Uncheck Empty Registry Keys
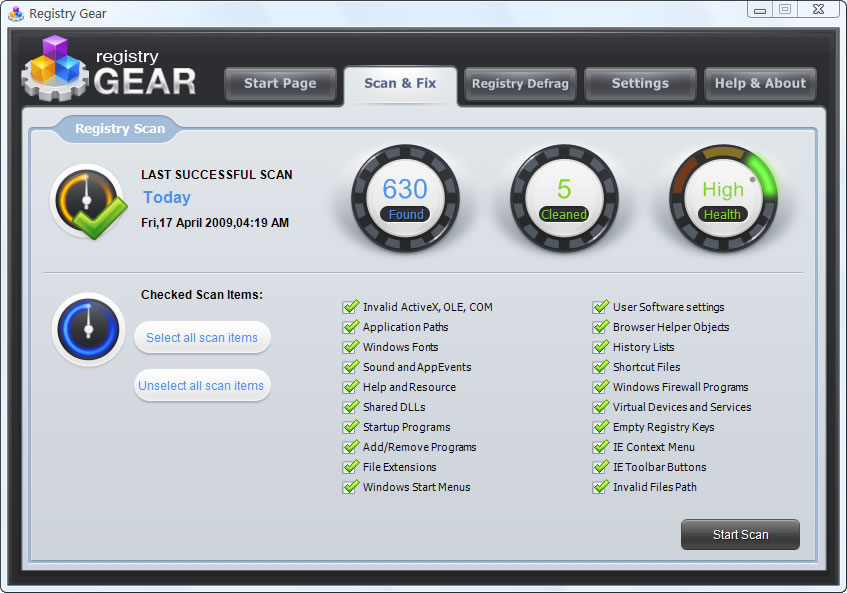The image size is (847, 593). [601, 427]
